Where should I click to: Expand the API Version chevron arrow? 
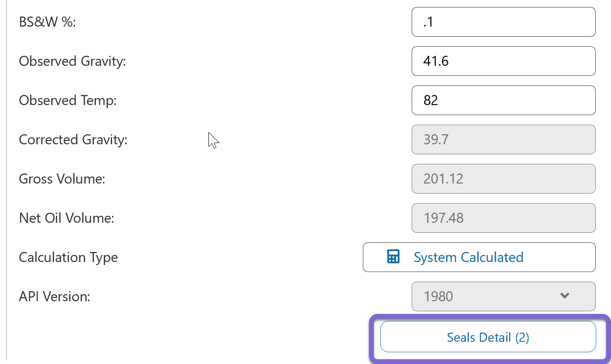coord(564,296)
